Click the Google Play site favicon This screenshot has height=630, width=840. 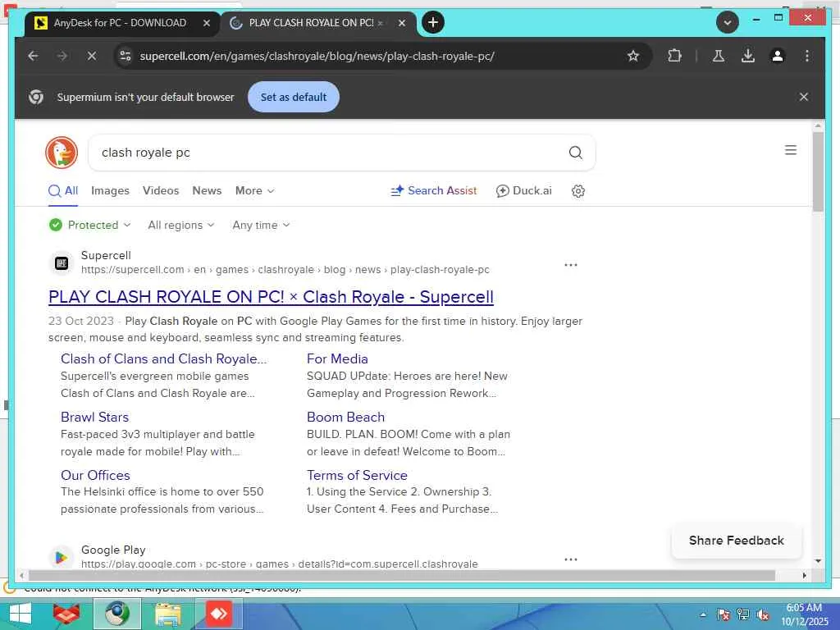[62, 558]
